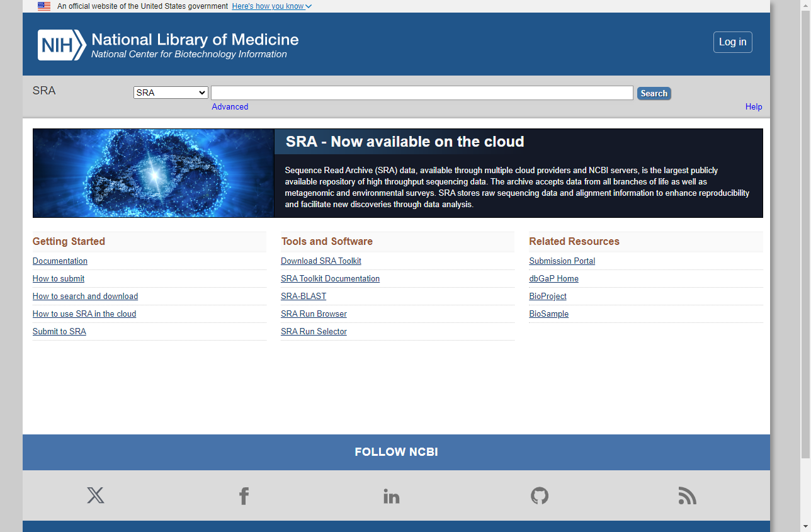This screenshot has width=811, height=532.
Task: Open the NCBI RSS feed icon
Action: [688, 496]
